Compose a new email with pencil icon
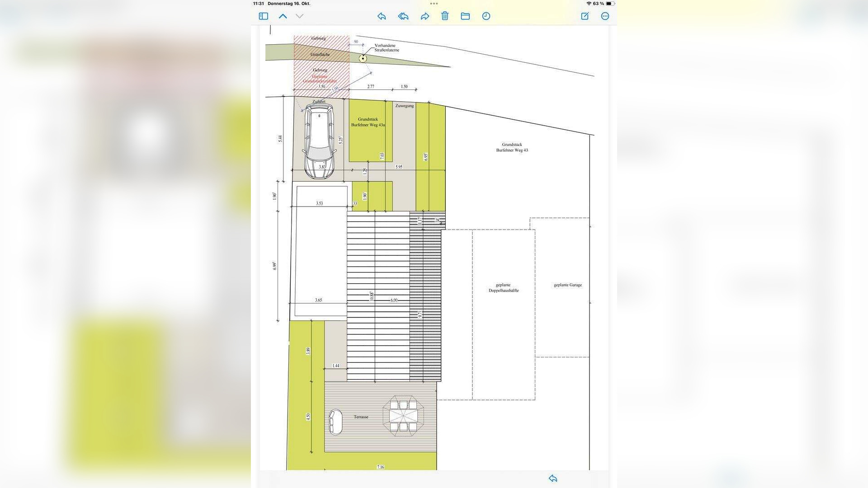The image size is (868, 488). tap(585, 16)
